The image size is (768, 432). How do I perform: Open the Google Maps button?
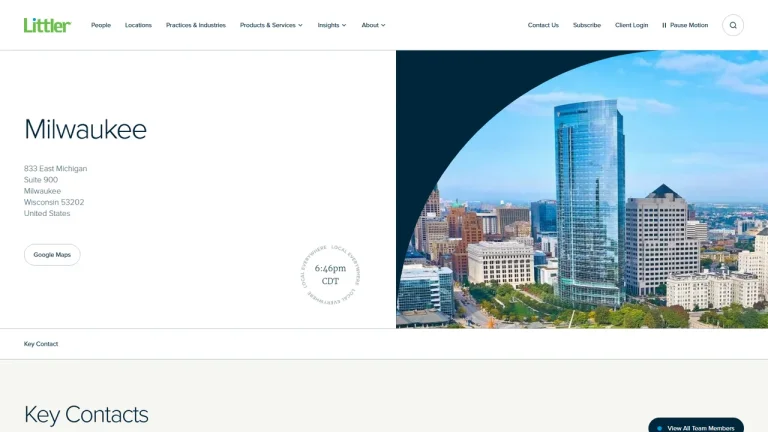coord(52,255)
